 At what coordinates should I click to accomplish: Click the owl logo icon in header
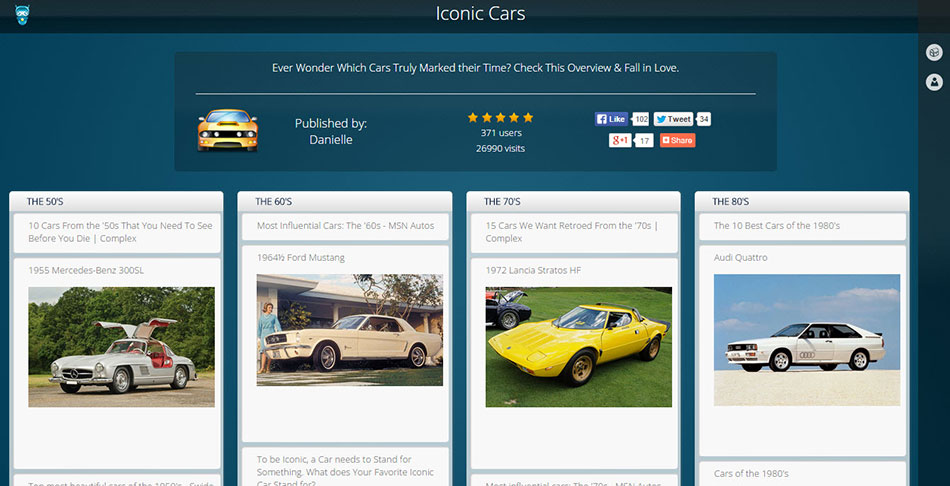22,15
